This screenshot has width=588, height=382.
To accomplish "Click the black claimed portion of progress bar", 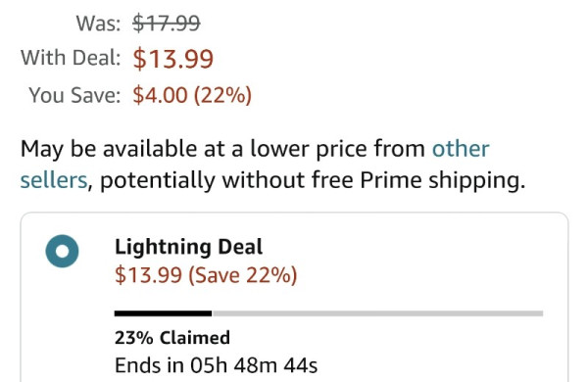I will click(163, 313).
